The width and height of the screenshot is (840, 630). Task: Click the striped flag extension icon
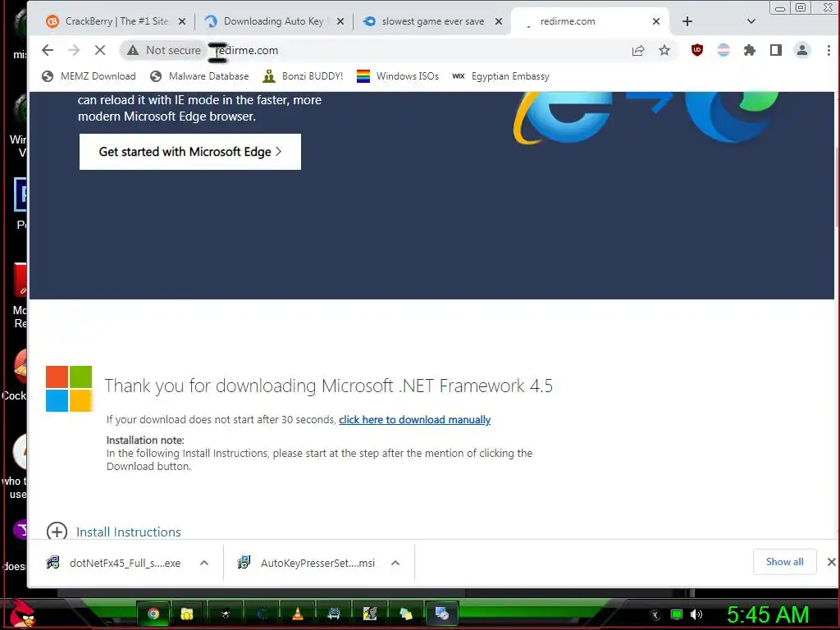(x=724, y=50)
